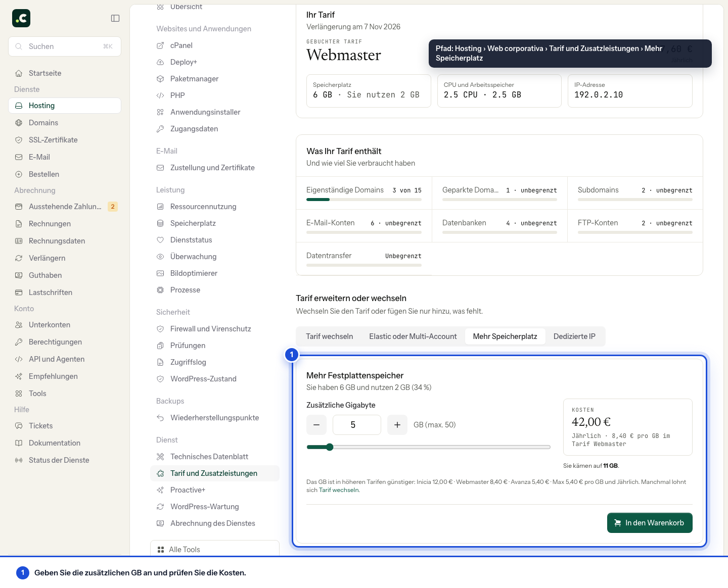The height and width of the screenshot is (588, 728).
Task: Open the Wiederherstellungspunkte restore icon
Action: coord(160,418)
